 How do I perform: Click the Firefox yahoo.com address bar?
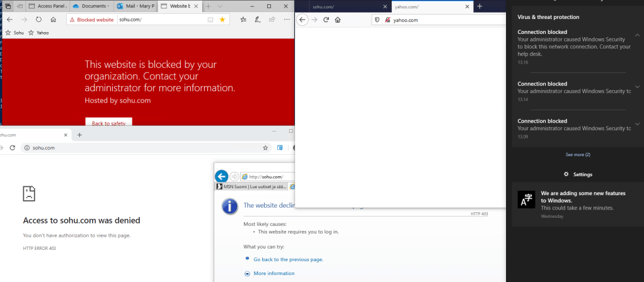pyautogui.click(x=441, y=20)
